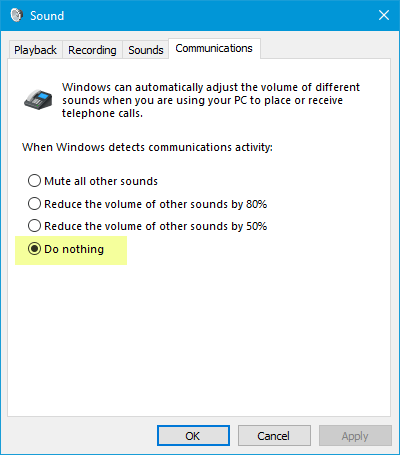The height and width of the screenshot is (455, 400).
Task: Click the 'Reduce the volume of other sounds by 50%' label
Action: pos(156,226)
